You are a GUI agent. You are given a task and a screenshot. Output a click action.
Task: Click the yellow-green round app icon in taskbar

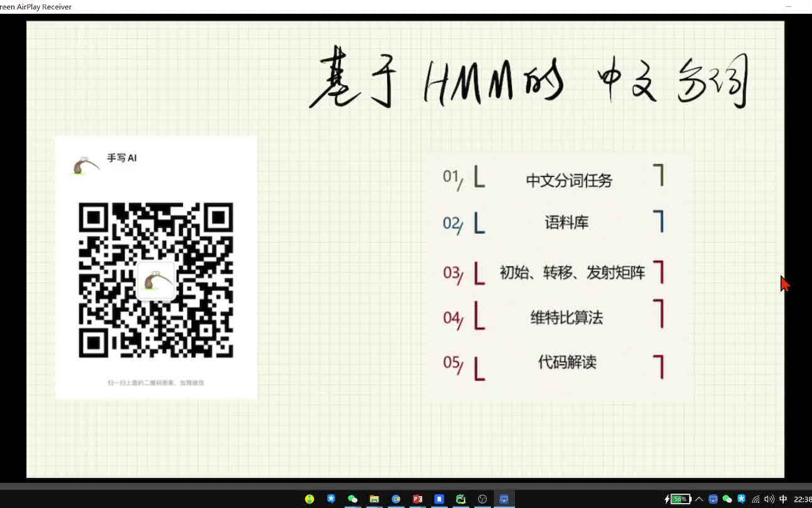pyautogui.click(x=310, y=499)
